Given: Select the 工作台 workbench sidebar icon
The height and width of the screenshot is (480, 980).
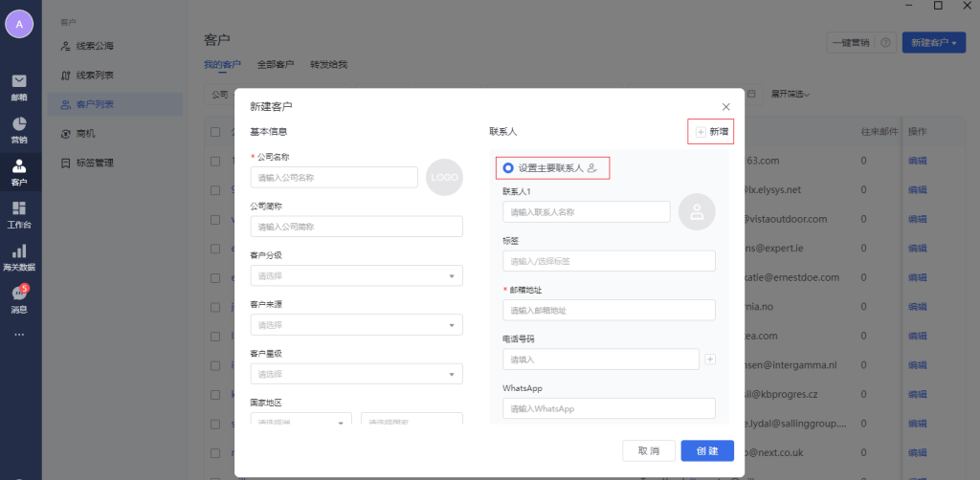Looking at the screenshot, I should tap(19, 214).
